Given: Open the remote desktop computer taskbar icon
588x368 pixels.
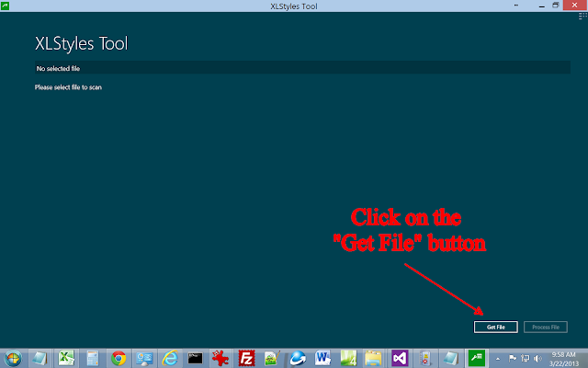Looking at the screenshot, I should click(144, 358).
